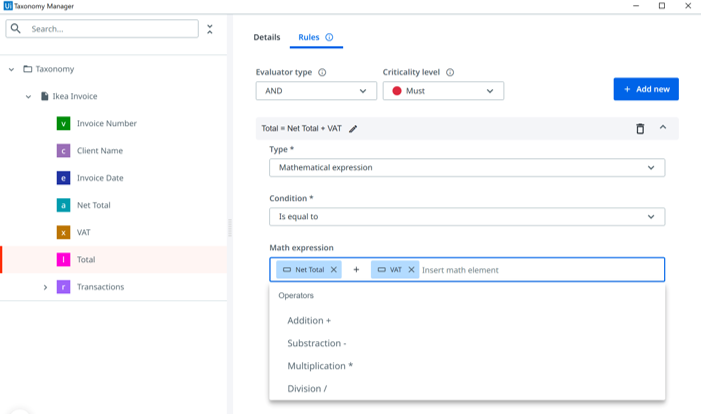The width and height of the screenshot is (701, 414).
Task: Click the Criticality level info icon
Action: (450, 72)
